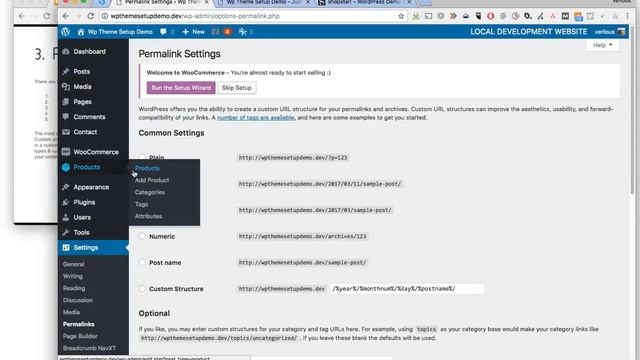Open the Chrome three-dot menu
The width and height of the screenshot is (640, 360).
click(628, 16)
